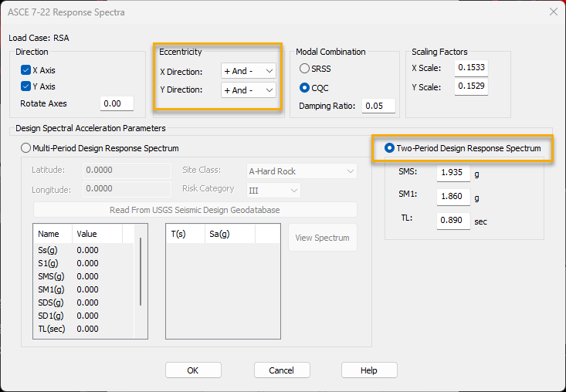Viewport: 566px width, 392px height.
Task: Open the Help button
Action: click(369, 370)
